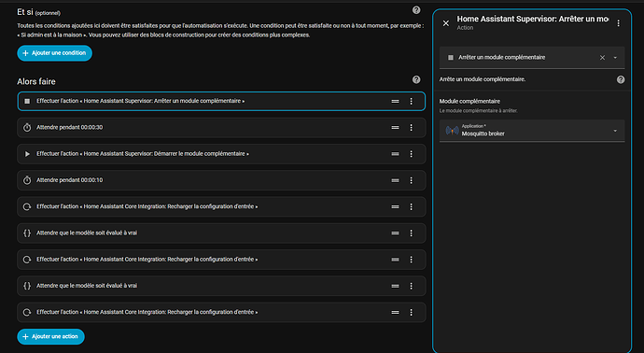The width and height of the screenshot is (644, 353).
Task: Click "Ajouter une condition" button
Action: point(55,53)
